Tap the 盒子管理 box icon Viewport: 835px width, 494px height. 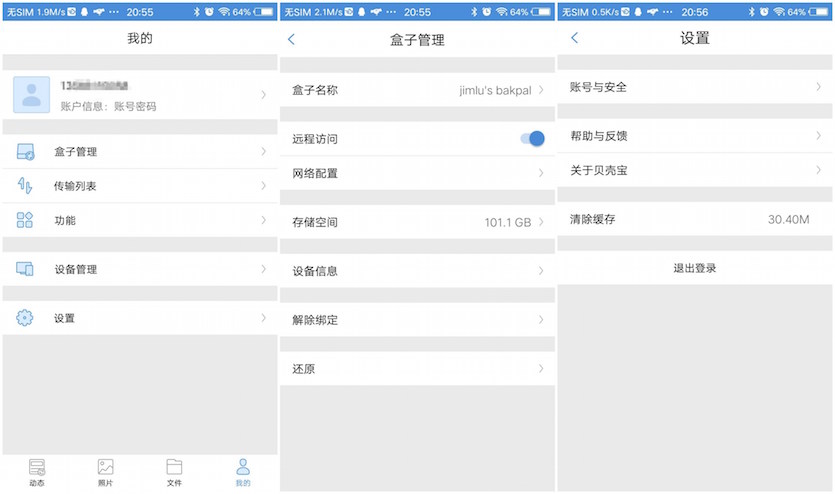pyautogui.click(x=25, y=152)
